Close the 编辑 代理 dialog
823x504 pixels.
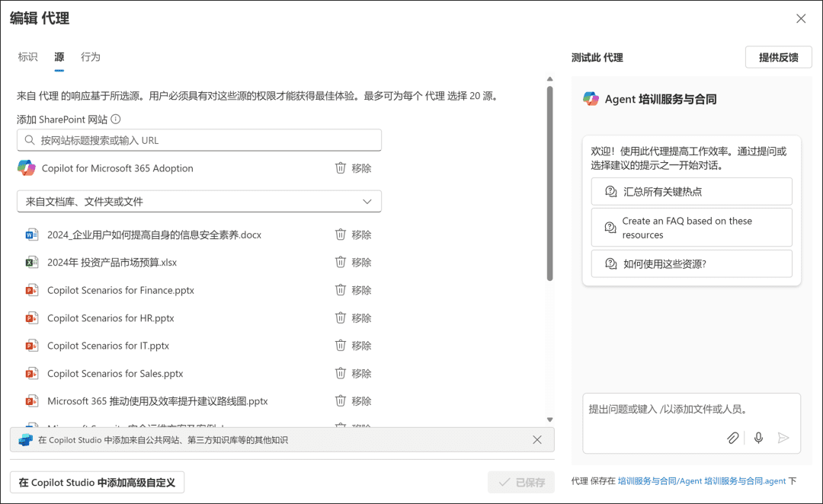coord(801,19)
